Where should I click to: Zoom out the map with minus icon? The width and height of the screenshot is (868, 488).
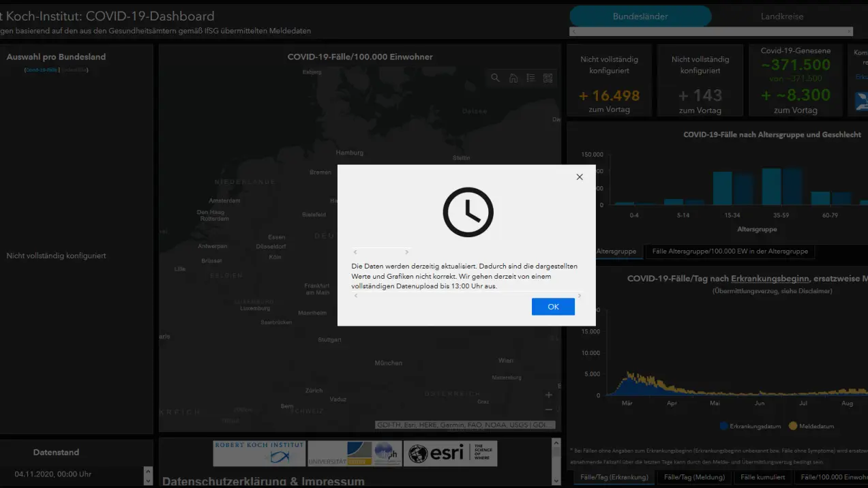point(549,410)
